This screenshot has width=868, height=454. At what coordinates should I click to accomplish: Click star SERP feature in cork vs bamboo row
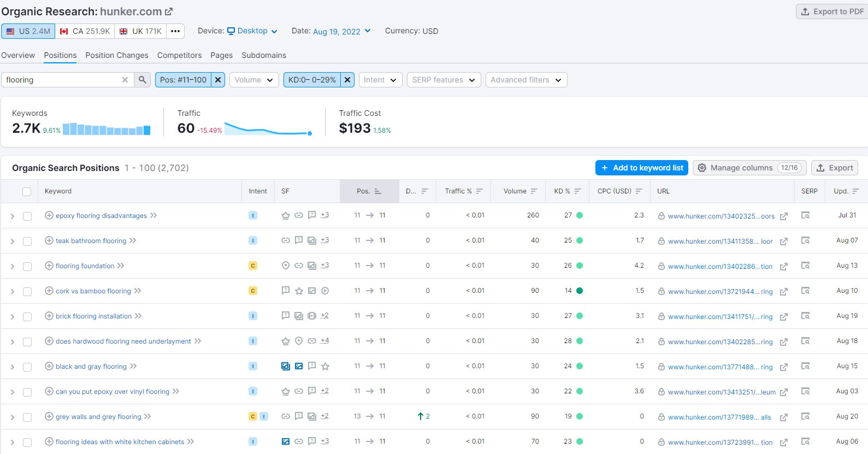[299, 291]
